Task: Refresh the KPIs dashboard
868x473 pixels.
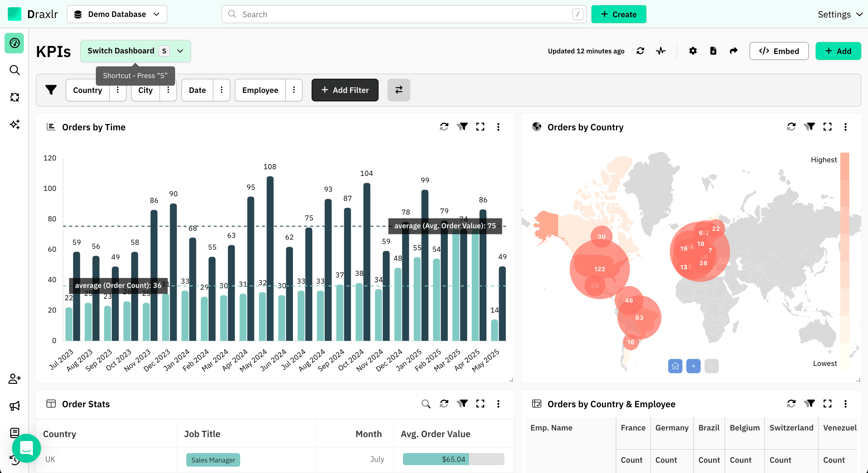Action: [640, 51]
